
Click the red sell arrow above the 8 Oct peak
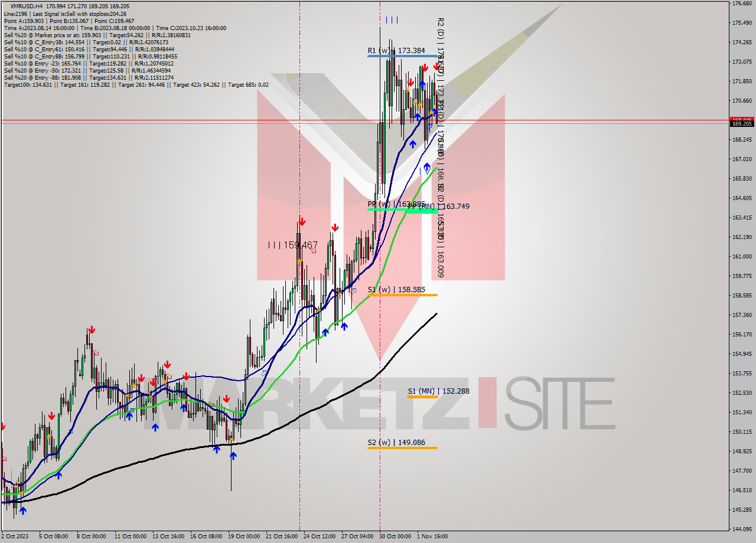[x=92, y=330]
